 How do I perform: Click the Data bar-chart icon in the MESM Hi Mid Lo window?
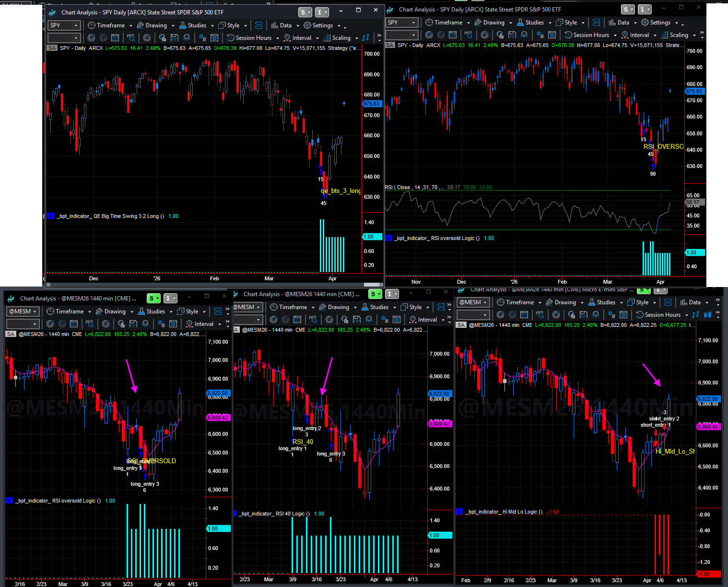pyautogui.click(x=683, y=302)
